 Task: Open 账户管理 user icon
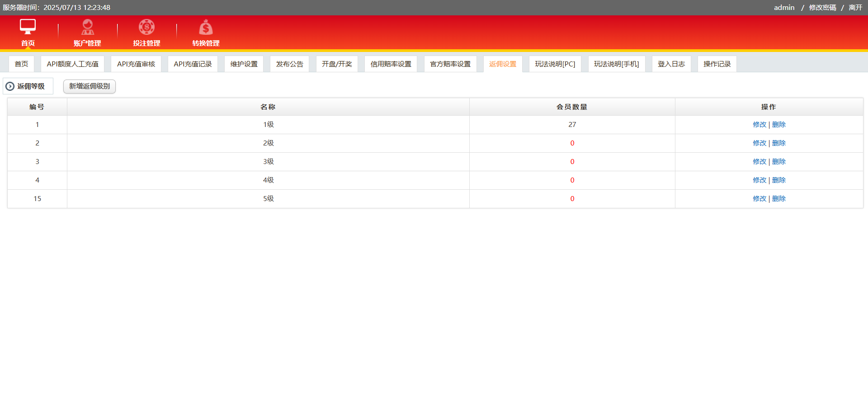87,27
